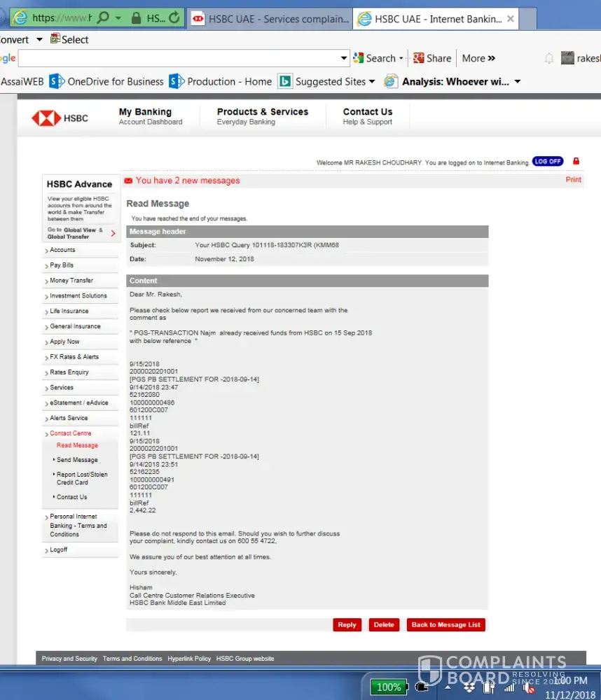Open My Banking Account Dashboard menu
Screen dimensions: 601x700
(x=151, y=116)
